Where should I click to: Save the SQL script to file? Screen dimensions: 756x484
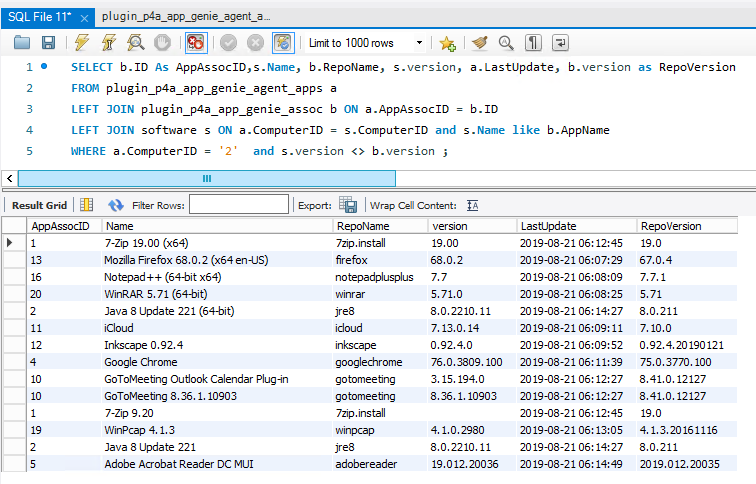click(48, 43)
